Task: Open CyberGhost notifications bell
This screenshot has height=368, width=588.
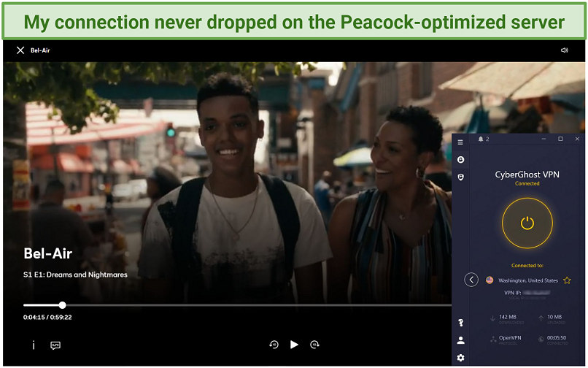Action: pyautogui.click(x=480, y=139)
